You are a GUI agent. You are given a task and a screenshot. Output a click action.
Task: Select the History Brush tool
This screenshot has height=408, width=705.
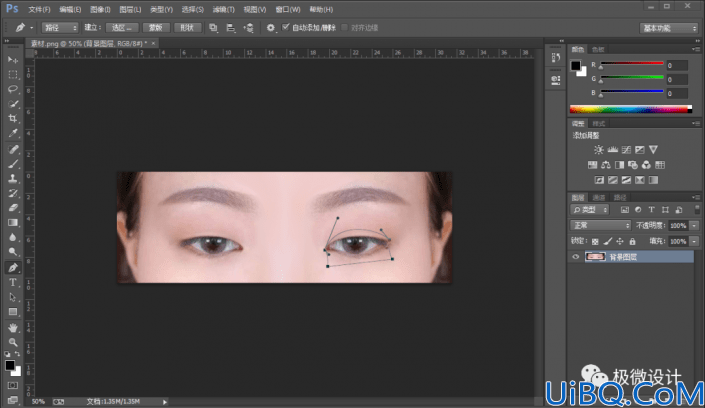point(13,193)
